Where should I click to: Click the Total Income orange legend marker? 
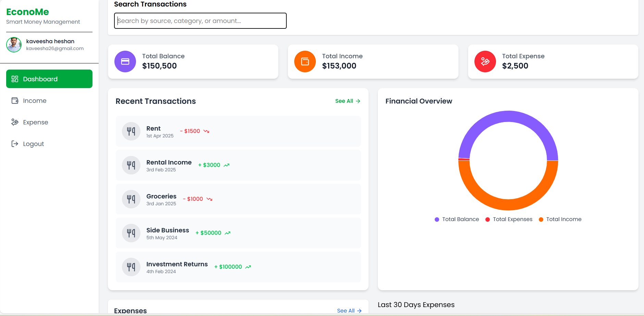coord(541,219)
